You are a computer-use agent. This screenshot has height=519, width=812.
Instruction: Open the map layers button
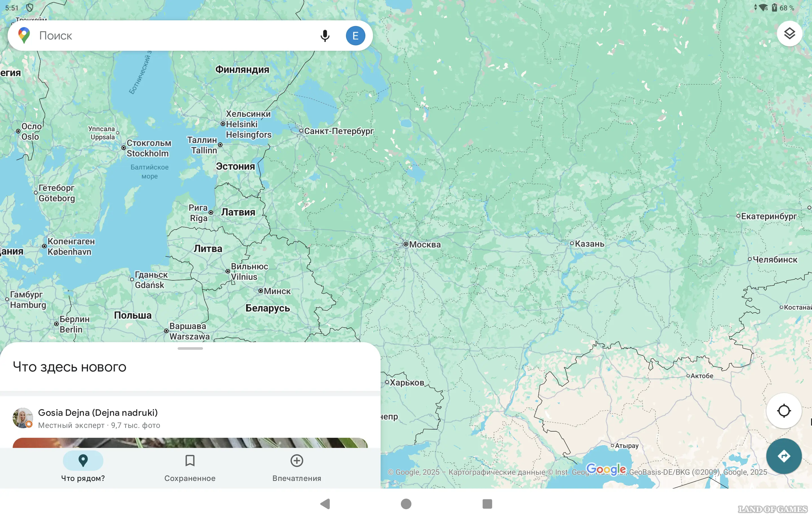[x=789, y=34]
